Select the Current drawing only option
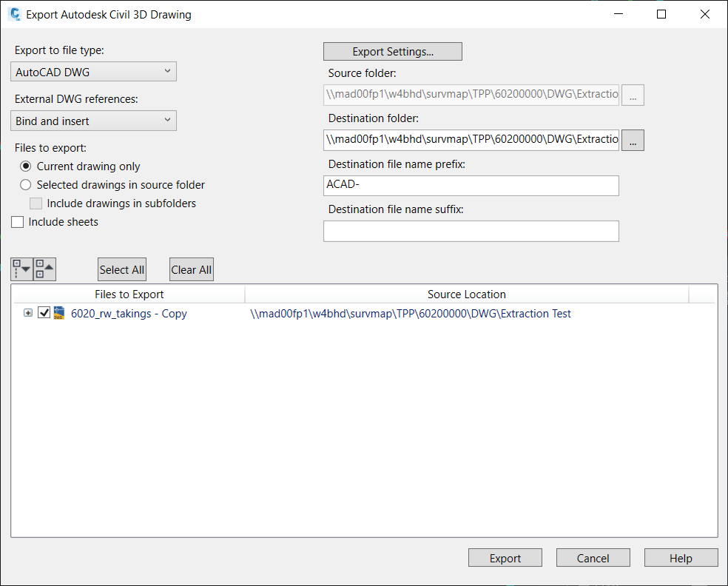 (25, 166)
